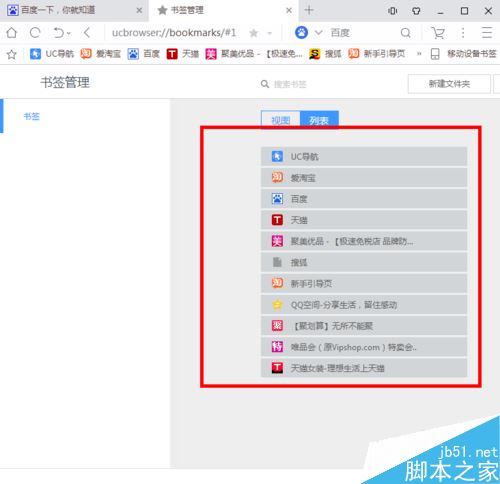This screenshot has height=484, width=500.
Task: Click the 淘 icon of 新手引导页 list row
Action: coord(277,283)
